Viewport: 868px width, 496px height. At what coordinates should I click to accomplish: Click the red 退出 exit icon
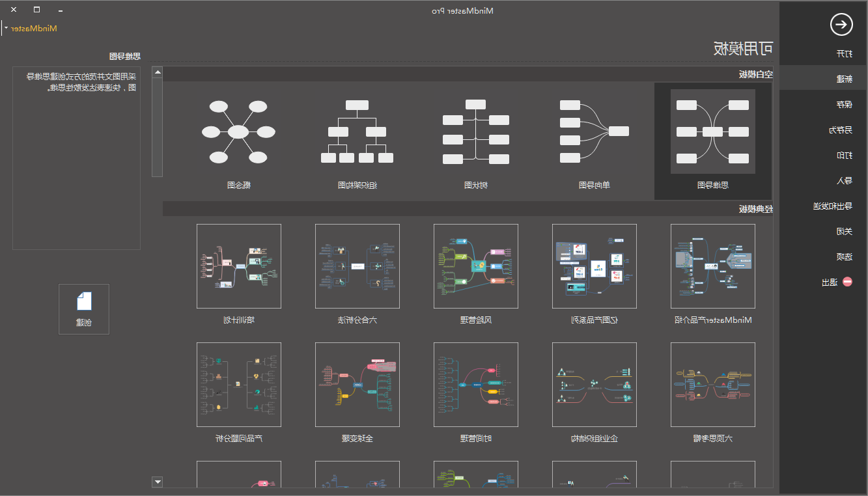[x=847, y=282]
